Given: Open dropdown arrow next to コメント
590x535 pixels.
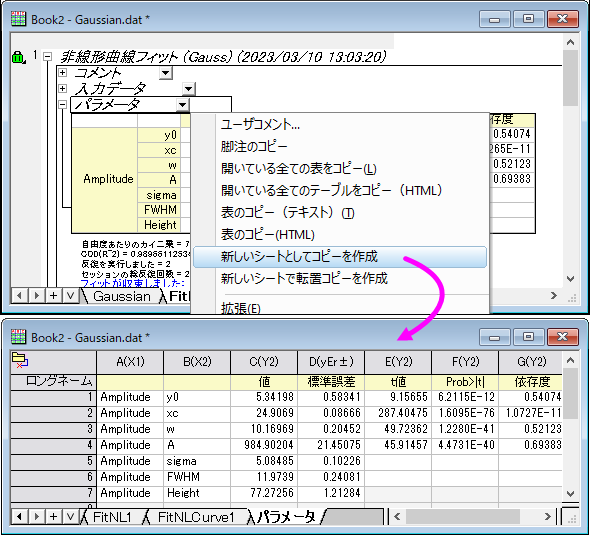Looking at the screenshot, I should tap(166, 73).
